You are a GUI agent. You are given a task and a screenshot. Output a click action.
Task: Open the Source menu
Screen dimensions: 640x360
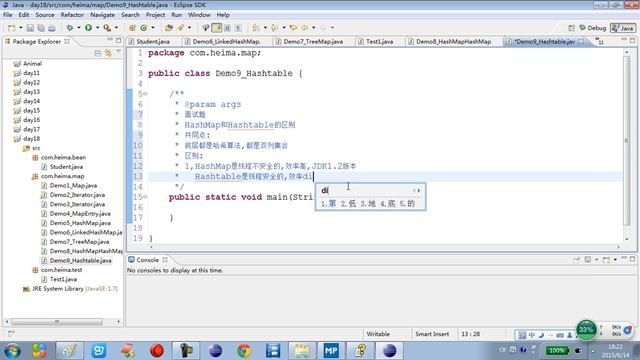point(45,15)
